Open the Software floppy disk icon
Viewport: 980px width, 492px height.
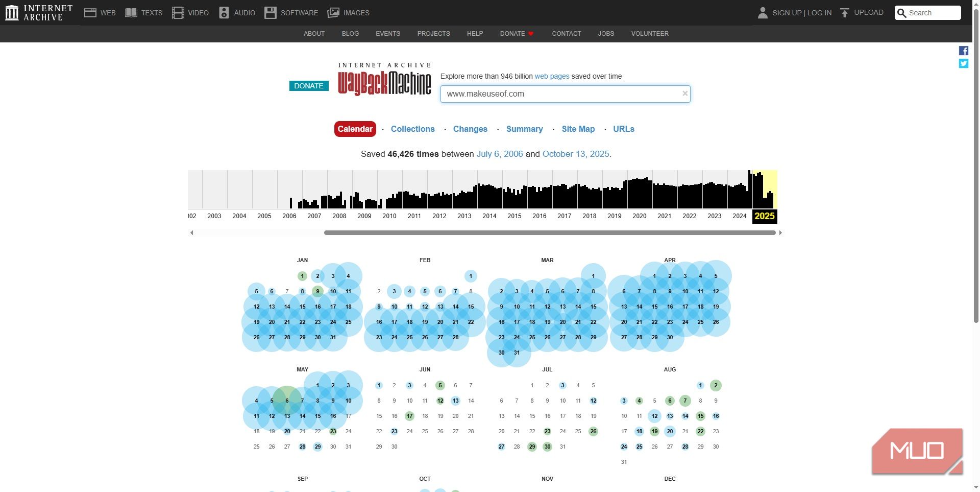click(x=271, y=13)
